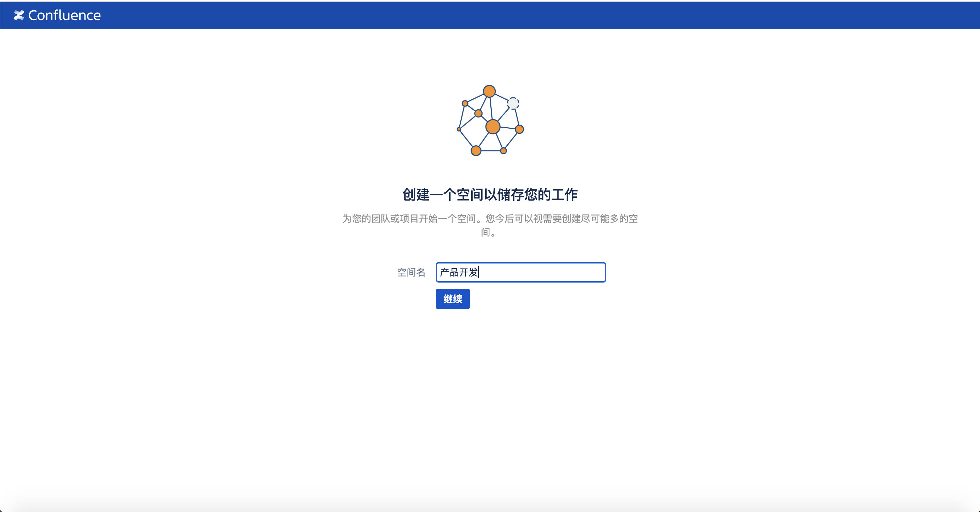Click the border of the highlighted input field
This screenshot has height=512, width=980.
pyautogui.click(x=520, y=263)
